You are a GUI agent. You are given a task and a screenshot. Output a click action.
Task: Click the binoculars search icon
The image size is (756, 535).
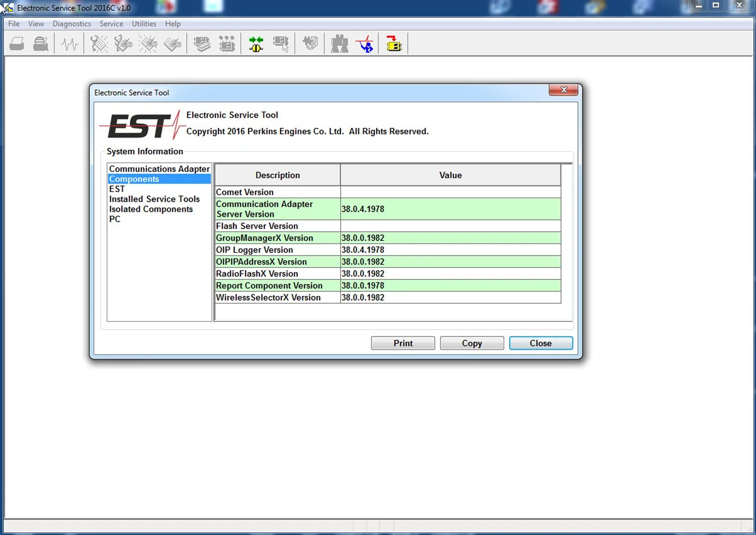point(340,44)
